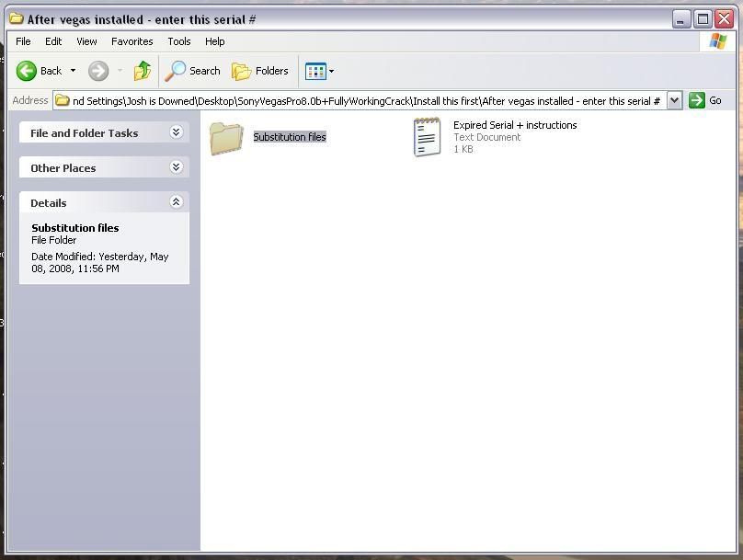Select the Expired Serial + instructions name
The width and height of the screenshot is (743, 560).
tap(515, 125)
